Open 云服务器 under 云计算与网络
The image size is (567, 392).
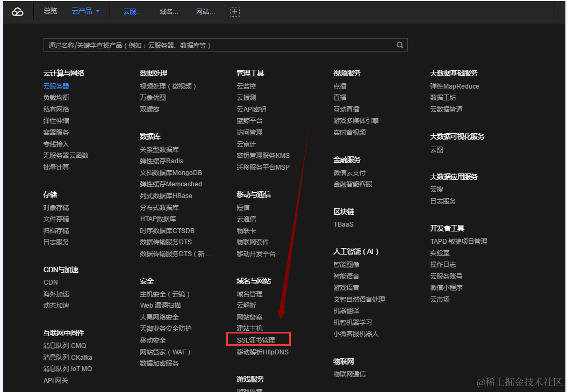(x=56, y=86)
